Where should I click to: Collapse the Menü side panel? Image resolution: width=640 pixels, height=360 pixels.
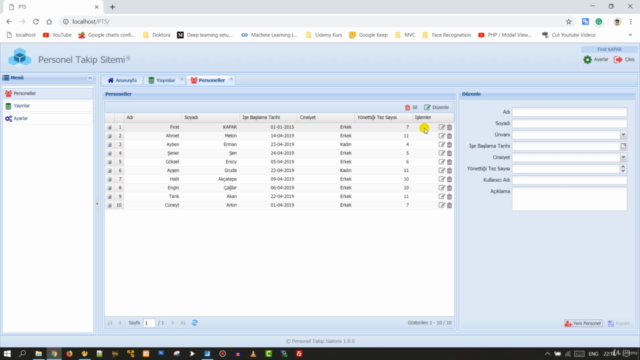tap(90, 78)
